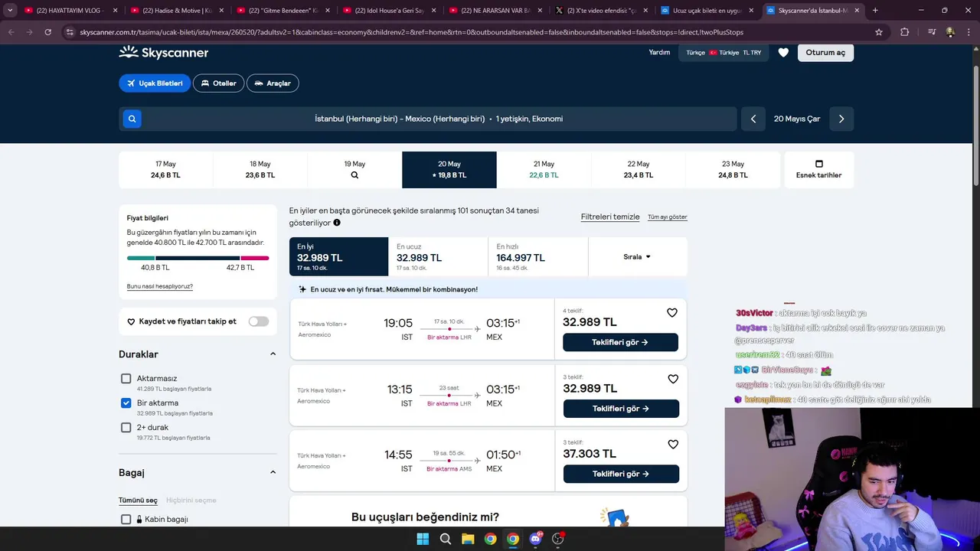Click the Skyscanner logo
980x551 pixels.
(163, 52)
